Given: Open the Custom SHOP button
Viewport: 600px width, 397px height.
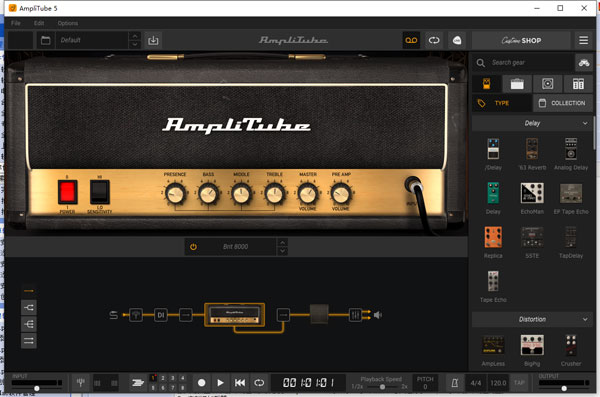Looking at the screenshot, I should [521, 40].
